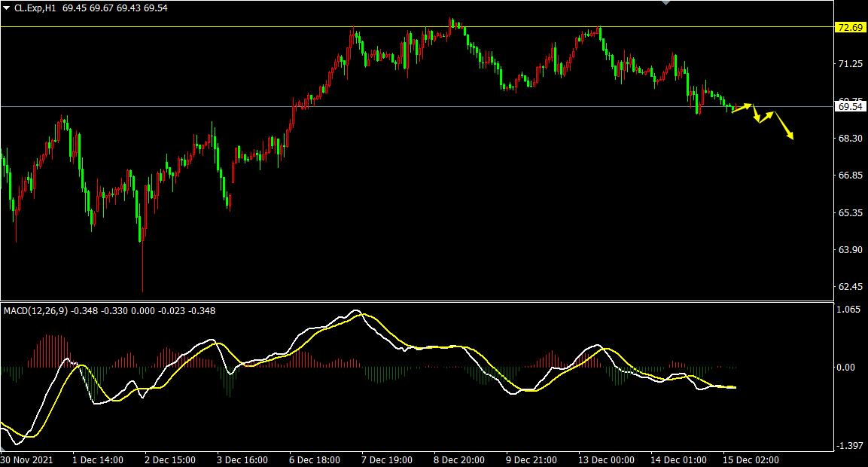This screenshot has width=868, height=467.
Task: Click the 66.85 price scale value
Action: tap(850, 176)
